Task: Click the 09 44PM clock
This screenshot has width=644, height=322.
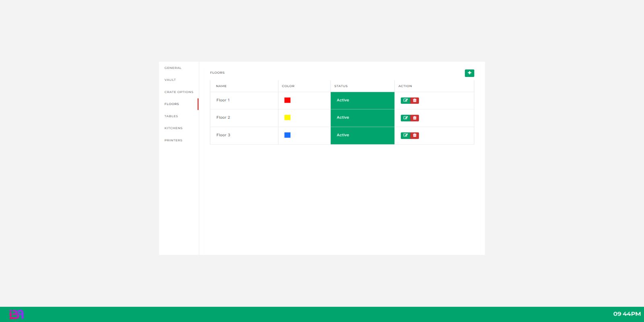Action: (x=627, y=314)
